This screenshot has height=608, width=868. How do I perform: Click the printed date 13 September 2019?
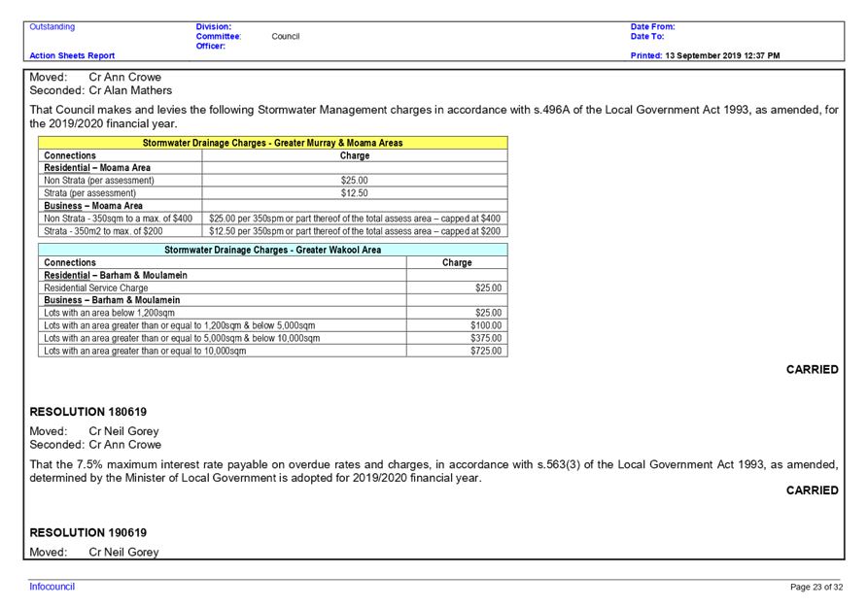coord(703,55)
